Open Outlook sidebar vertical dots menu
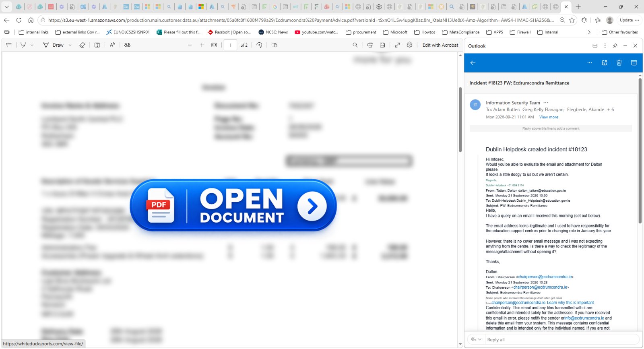 [605, 46]
